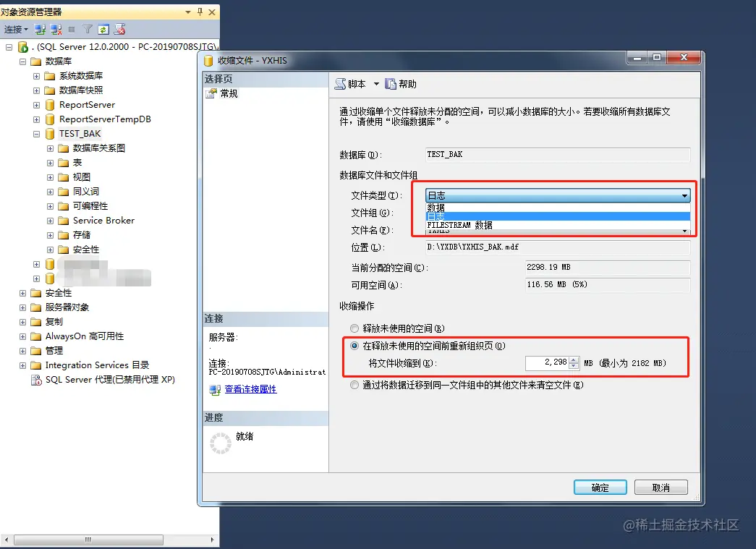The image size is (756, 549).
Task: Click the filter funnel icon in Object Explorer
Action: click(88, 30)
